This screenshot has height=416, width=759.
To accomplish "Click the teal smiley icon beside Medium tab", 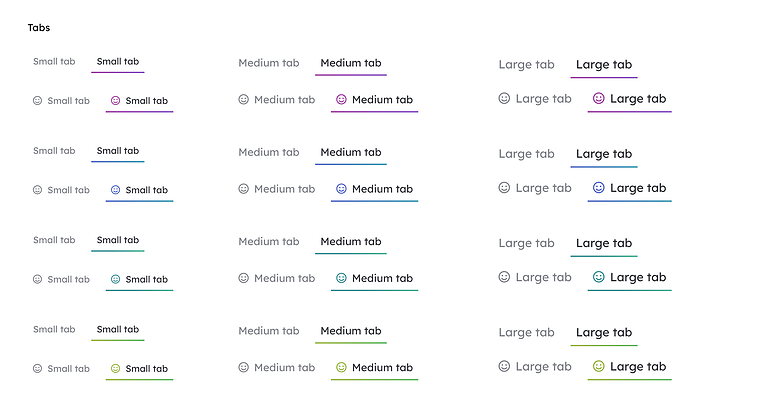I will point(341,278).
